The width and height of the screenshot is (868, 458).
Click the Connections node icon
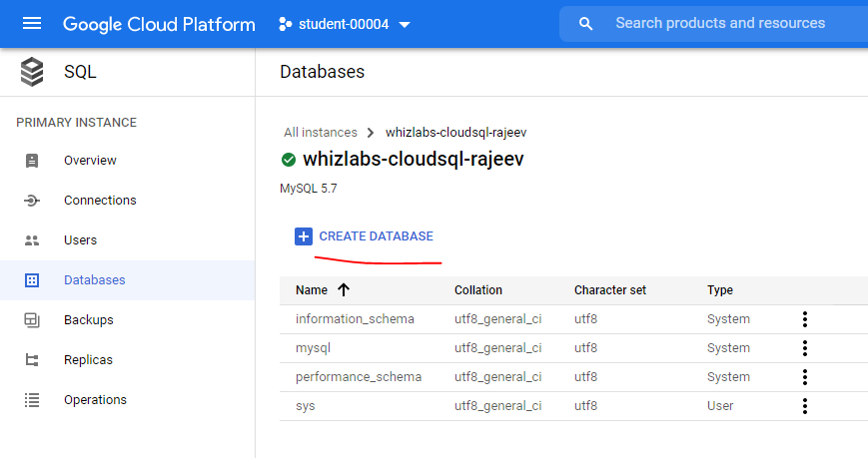click(32, 201)
